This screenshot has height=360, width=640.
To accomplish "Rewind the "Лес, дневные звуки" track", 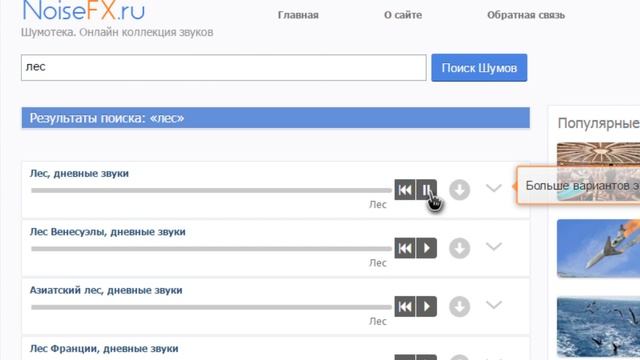I will pos(405,190).
